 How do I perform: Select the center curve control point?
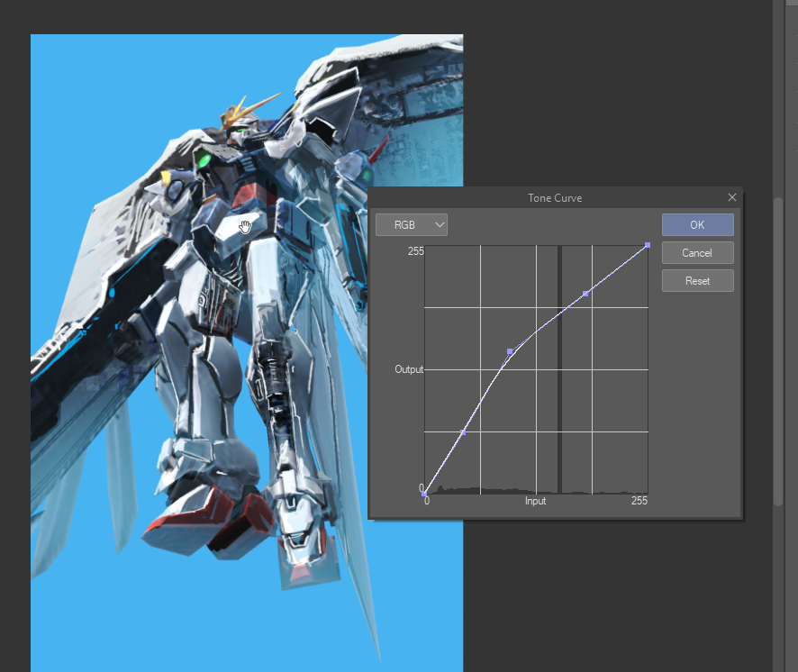coord(510,351)
